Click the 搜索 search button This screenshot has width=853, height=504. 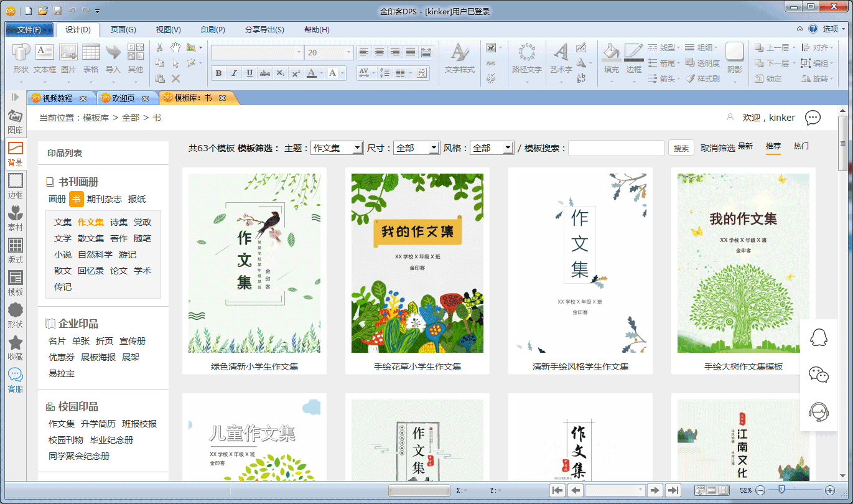pyautogui.click(x=681, y=148)
